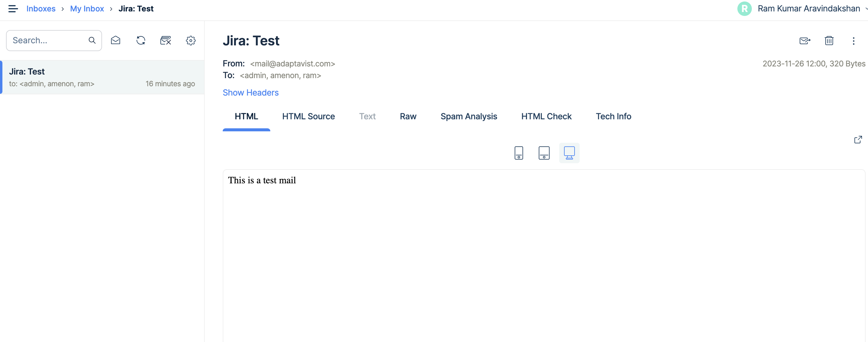Viewport: 868px width, 342px height.
Task: Switch to the Spam Analysis tab
Action: click(469, 116)
